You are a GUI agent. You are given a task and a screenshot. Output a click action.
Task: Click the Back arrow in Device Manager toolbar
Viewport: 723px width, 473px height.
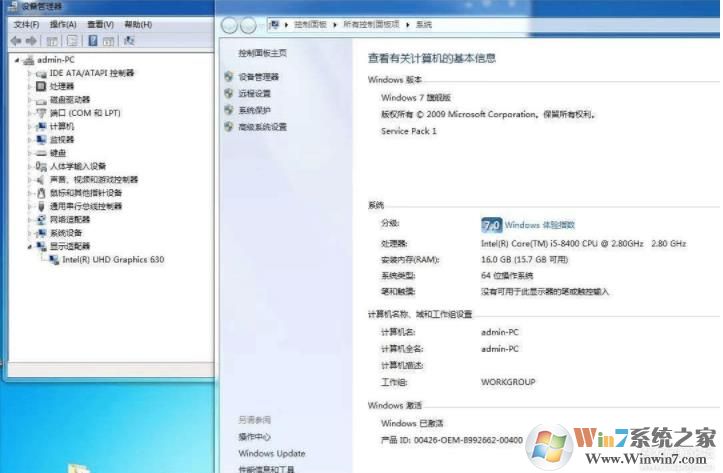(16, 41)
